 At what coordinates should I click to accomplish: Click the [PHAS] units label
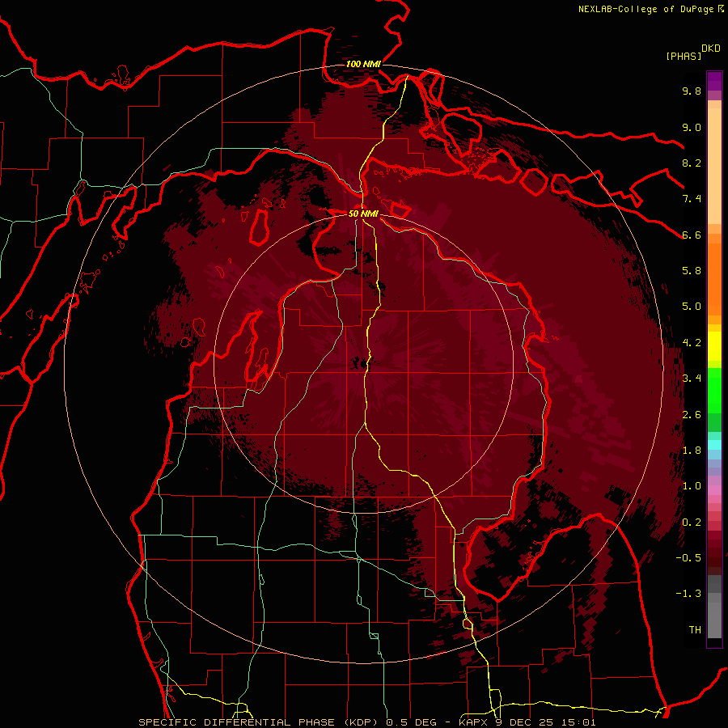684,56
